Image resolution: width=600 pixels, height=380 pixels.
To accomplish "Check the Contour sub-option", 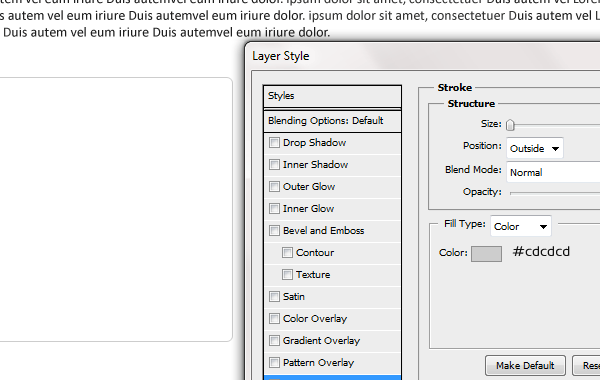I will [287, 253].
